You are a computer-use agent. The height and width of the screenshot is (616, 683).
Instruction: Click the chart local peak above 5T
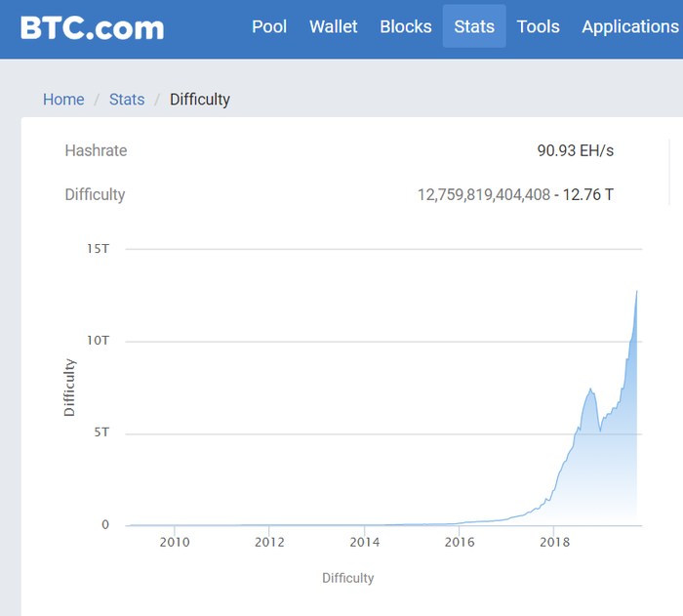point(590,389)
